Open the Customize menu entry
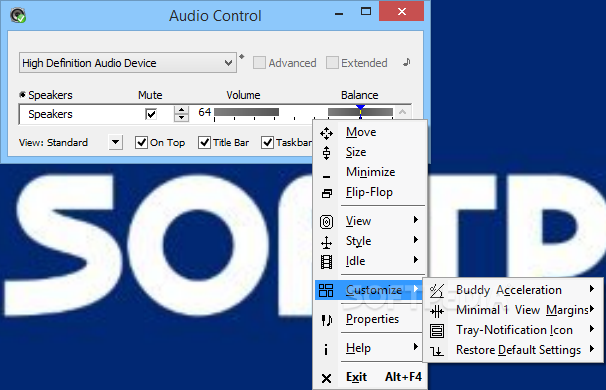The width and height of the screenshot is (606, 390). coord(369,290)
